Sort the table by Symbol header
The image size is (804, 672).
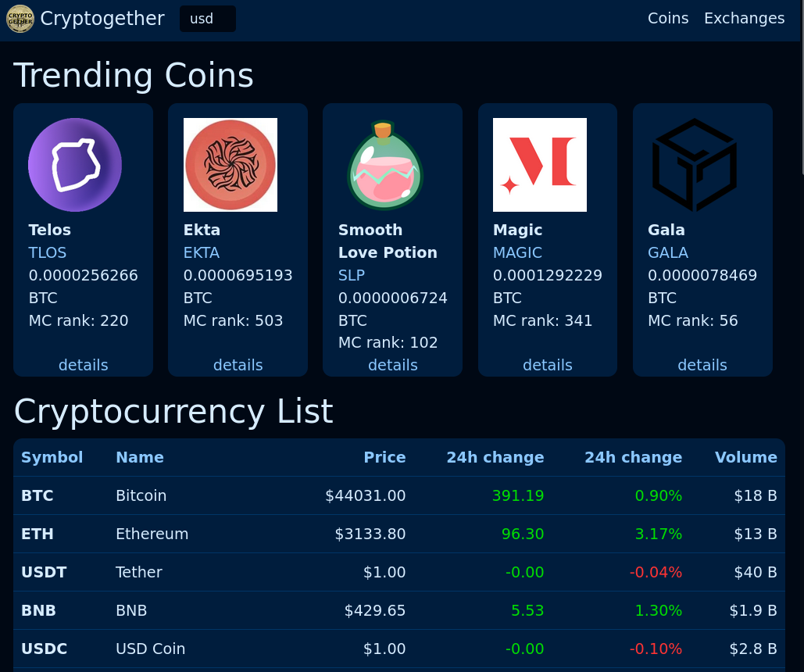(52, 457)
